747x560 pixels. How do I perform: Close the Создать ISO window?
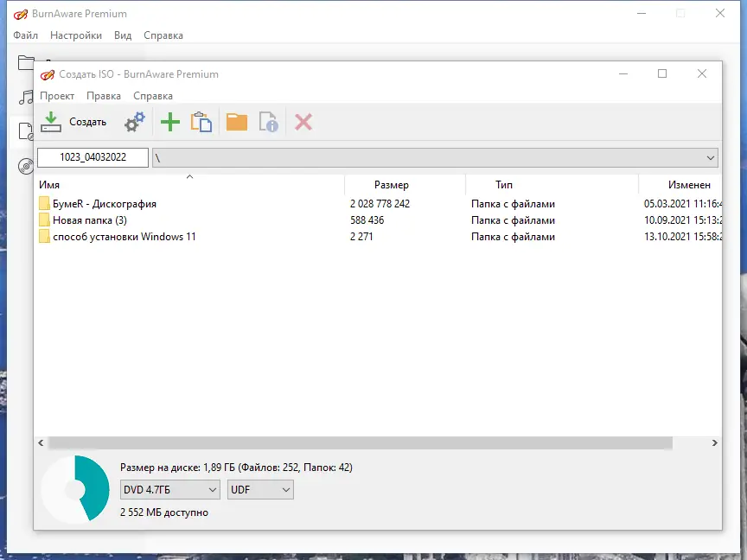[702, 73]
